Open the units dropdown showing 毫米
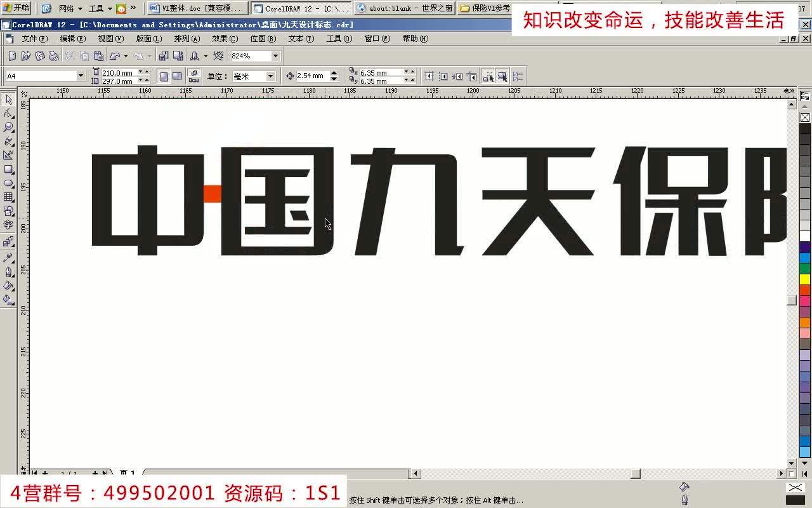 (270, 76)
